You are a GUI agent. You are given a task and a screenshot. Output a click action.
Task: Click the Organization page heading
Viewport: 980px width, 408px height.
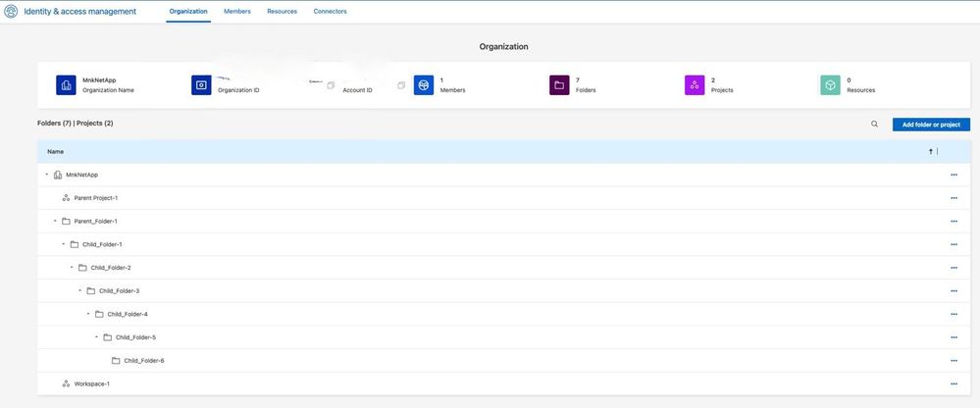tap(504, 47)
